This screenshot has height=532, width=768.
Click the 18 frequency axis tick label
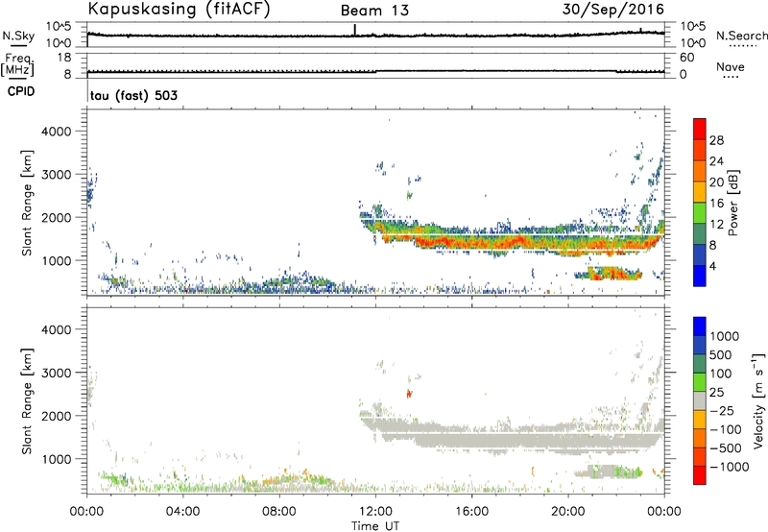63,57
